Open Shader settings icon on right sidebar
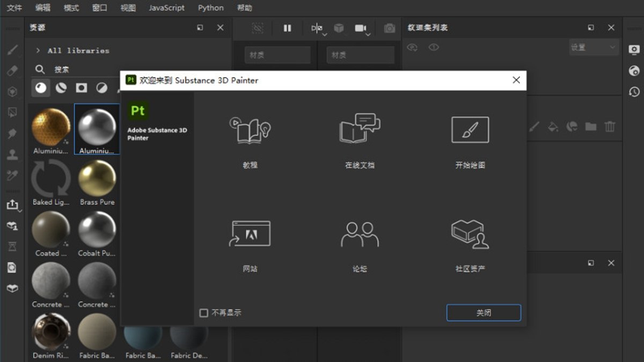This screenshot has width=644, height=362. pyautogui.click(x=634, y=70)
